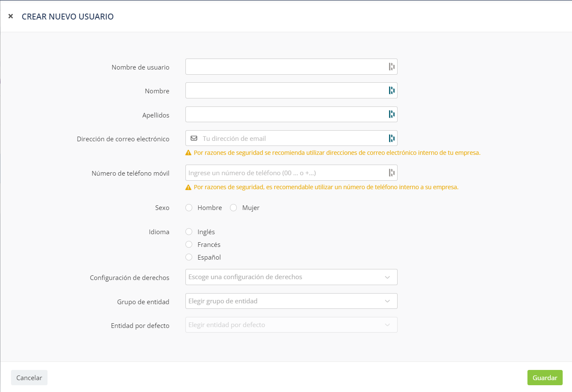This screenshot has width=572, height=392.
Task: Click the Grupo de entidad label
Action: [x=143, y=302]
